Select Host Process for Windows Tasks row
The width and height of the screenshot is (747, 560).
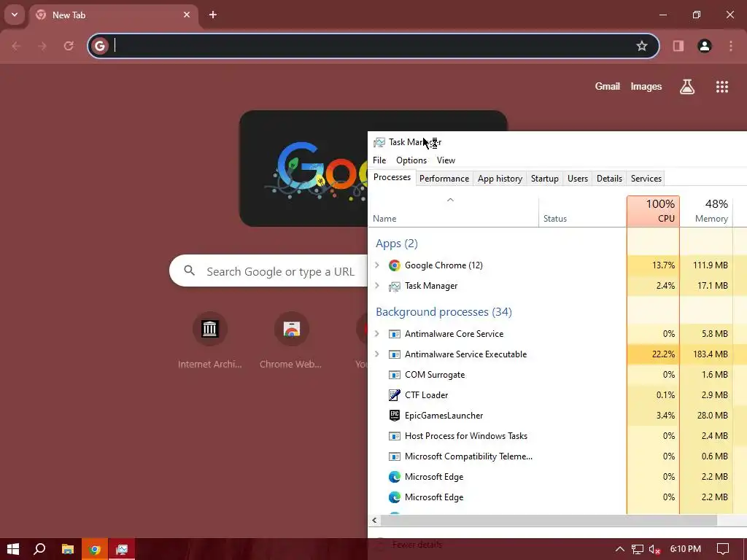(557, 436)
